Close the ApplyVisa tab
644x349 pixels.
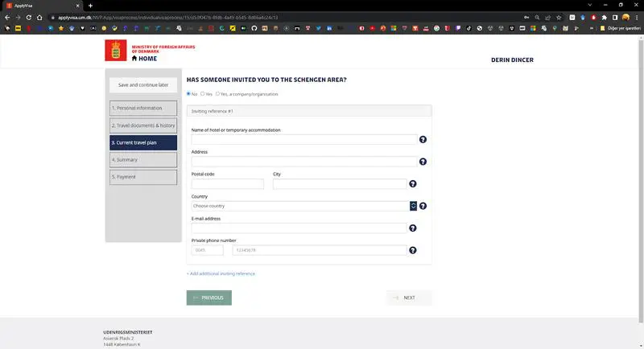77,6
